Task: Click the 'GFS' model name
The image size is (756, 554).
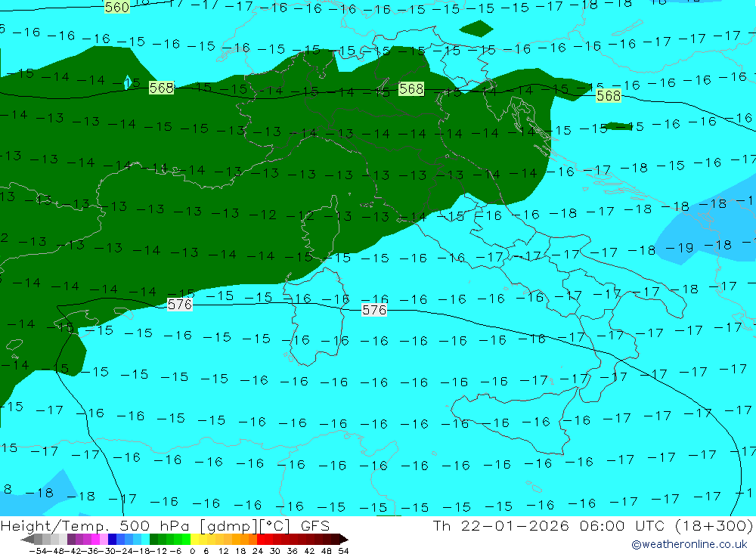Action: coord(314,525)
